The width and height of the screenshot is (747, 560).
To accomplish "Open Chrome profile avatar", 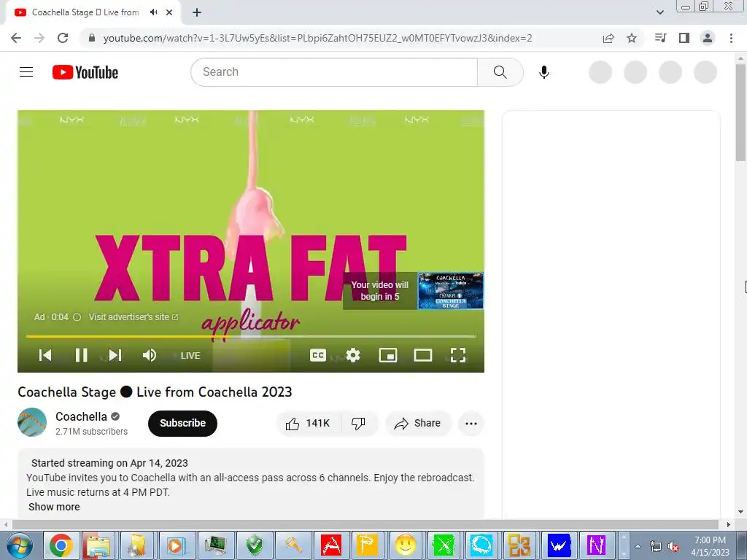I will [708, 38].
